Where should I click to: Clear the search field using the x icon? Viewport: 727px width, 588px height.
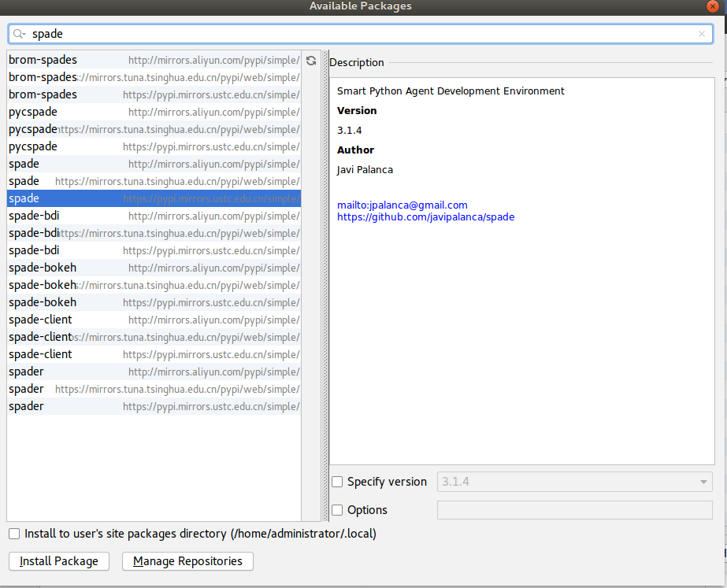click(701, 34)
